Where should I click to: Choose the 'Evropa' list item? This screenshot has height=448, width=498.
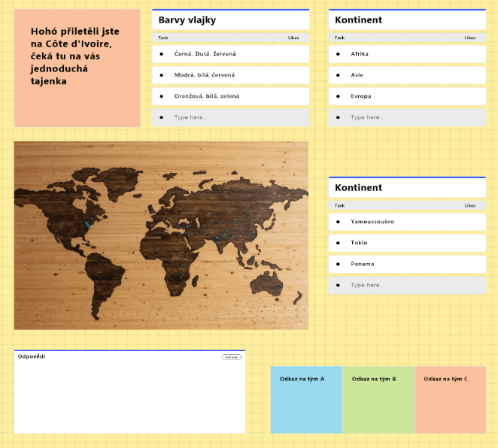407,96
